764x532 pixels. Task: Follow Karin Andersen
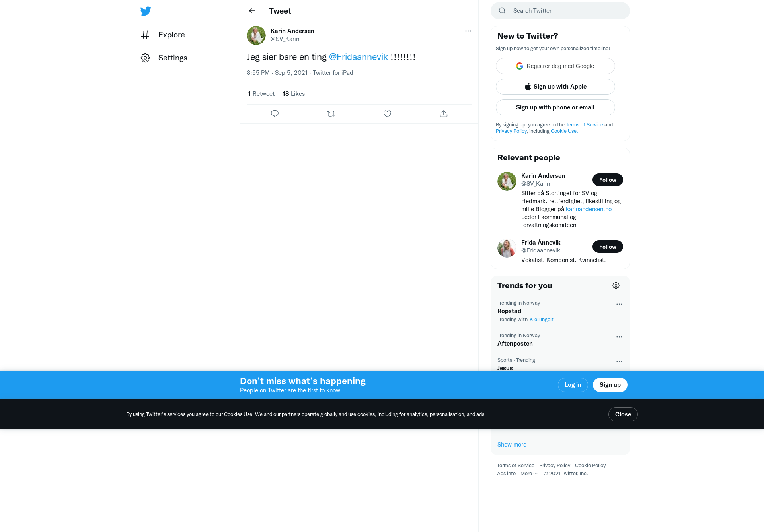(x=608, y=180)
